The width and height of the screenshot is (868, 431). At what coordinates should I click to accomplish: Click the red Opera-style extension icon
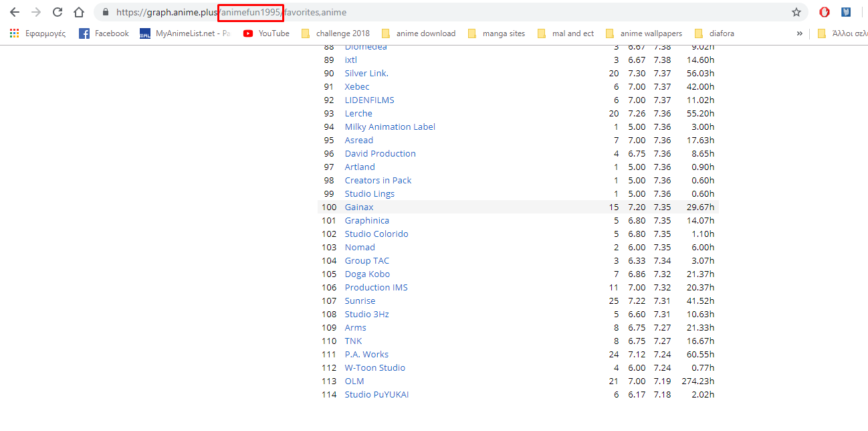(825, 12)
